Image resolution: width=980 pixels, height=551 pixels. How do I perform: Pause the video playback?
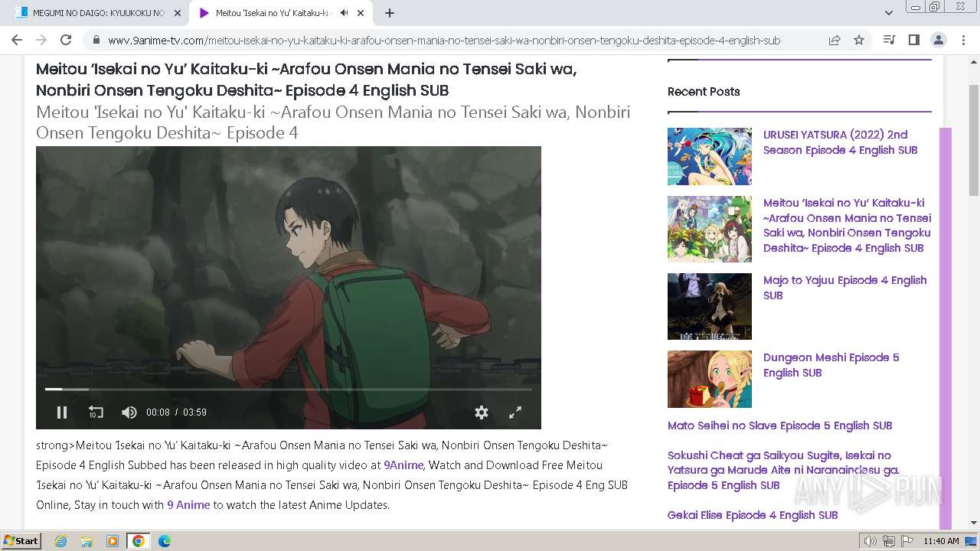tap(62, 412)
